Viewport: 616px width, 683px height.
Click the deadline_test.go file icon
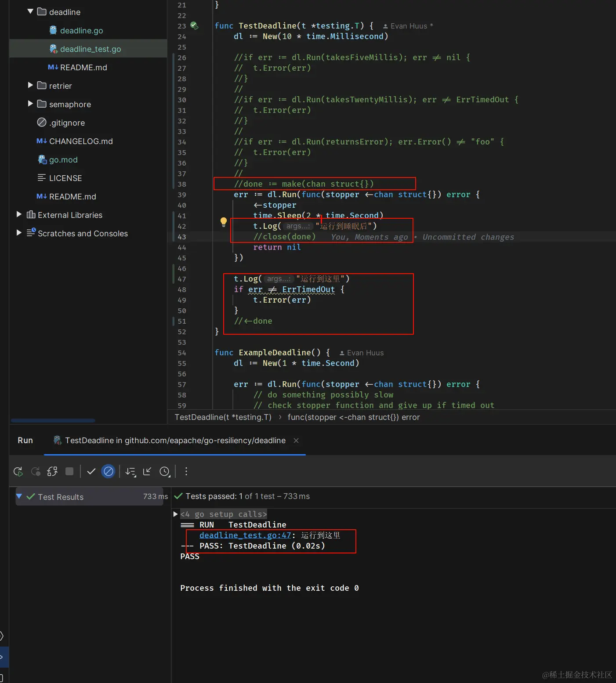53,48
